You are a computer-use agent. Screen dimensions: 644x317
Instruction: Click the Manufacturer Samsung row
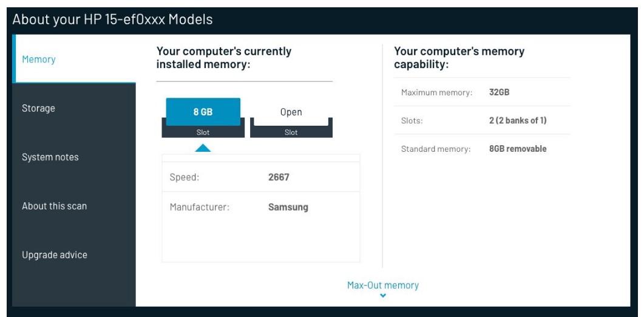261,207
